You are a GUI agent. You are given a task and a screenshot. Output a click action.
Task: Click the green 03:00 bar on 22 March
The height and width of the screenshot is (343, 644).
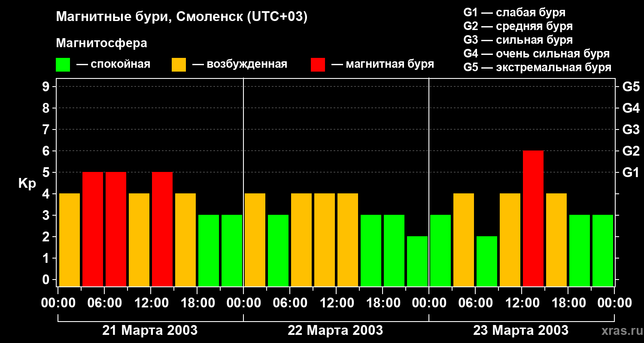[278, 251]
